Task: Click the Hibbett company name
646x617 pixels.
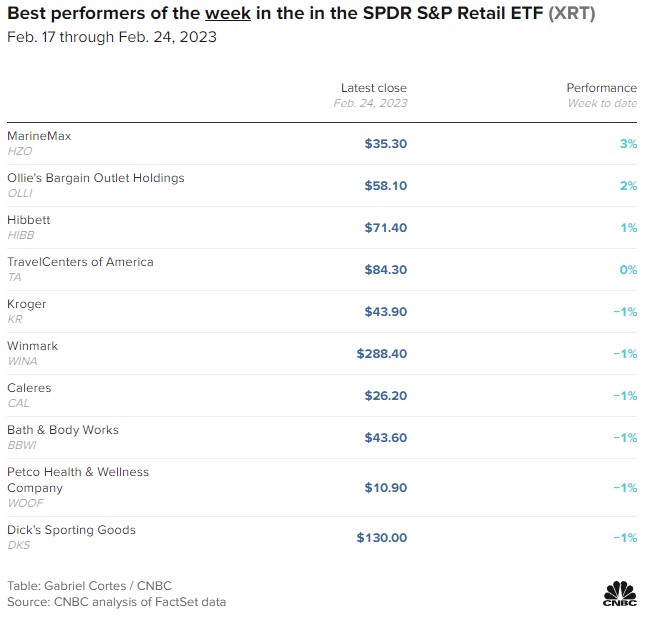Action: click(28, 220)
